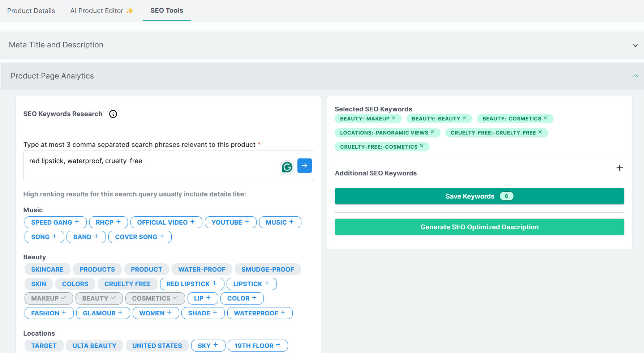Click Generate SEO Optimized Description

(479, 227)
